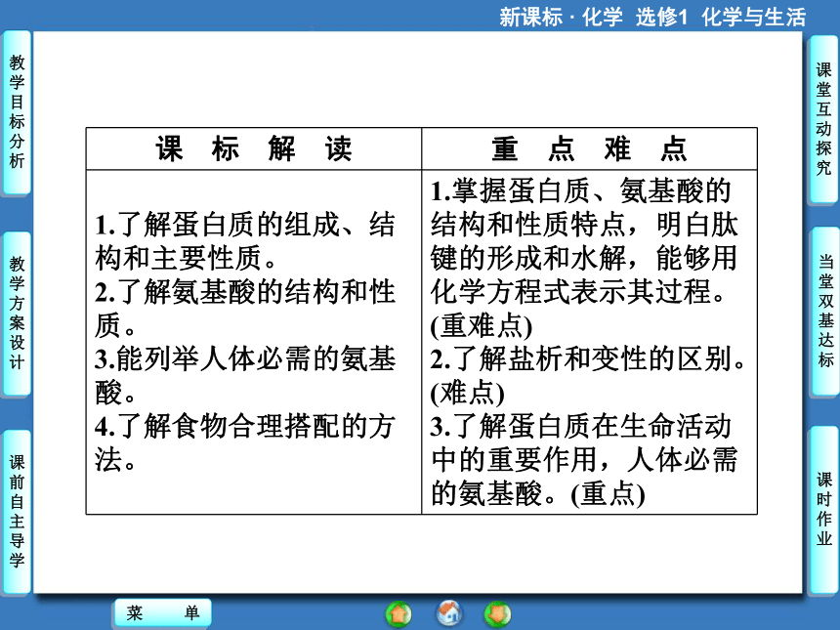Click the (难点) label
The height and width of the screenshot is (630, 840).
point(467,393)
